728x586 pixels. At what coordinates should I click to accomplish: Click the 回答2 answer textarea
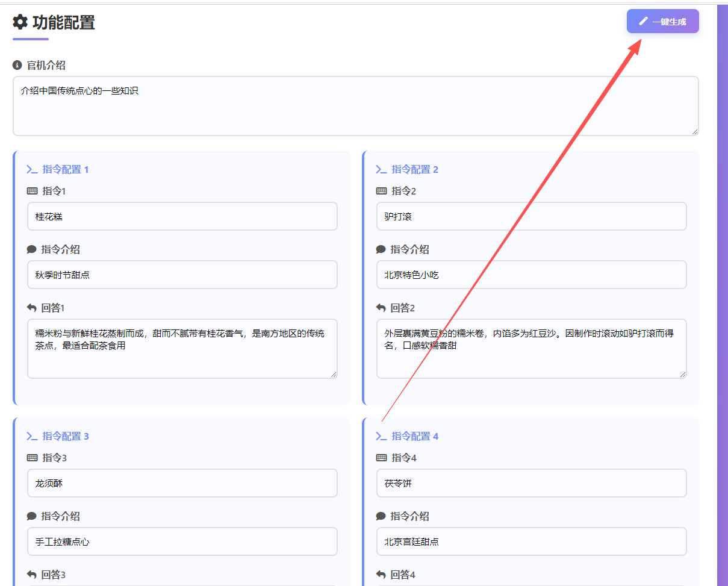[x=532, y=348]
